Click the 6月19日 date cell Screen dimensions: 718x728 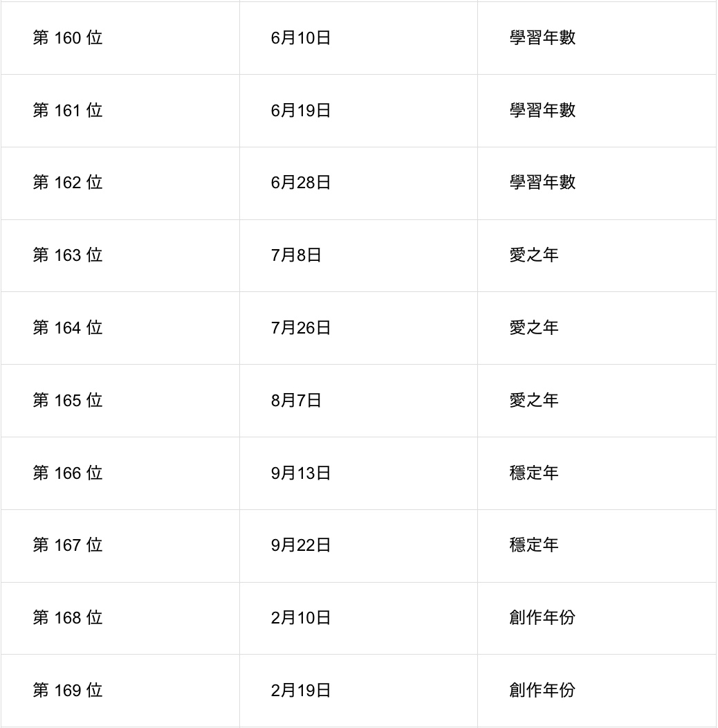[301, 111]
